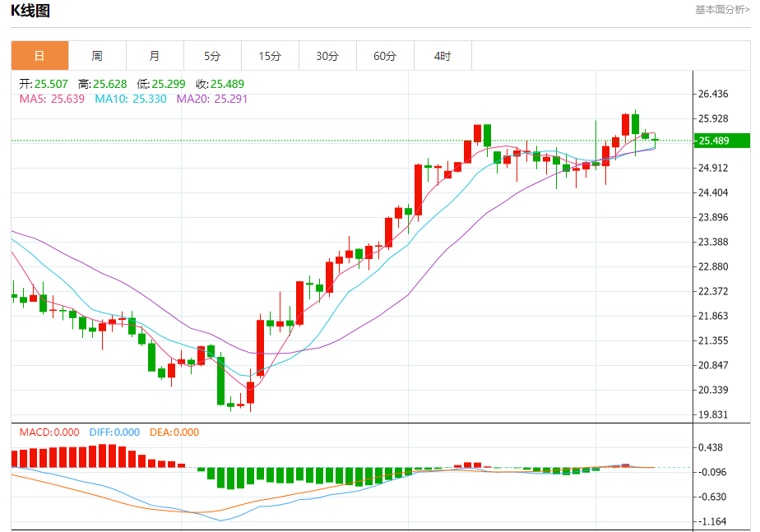Click the 22.372 price axis label

point(713,291)
